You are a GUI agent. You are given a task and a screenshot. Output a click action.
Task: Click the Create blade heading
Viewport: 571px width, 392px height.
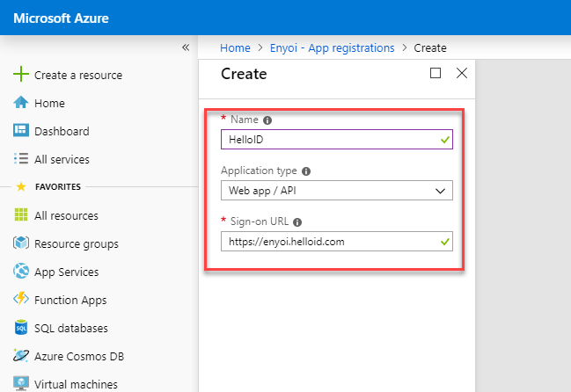(x=244, y=74)
